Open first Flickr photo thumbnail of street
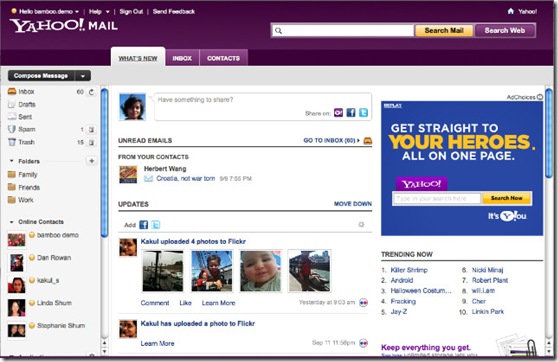558x362 pixels. click(x=163, y=271)
